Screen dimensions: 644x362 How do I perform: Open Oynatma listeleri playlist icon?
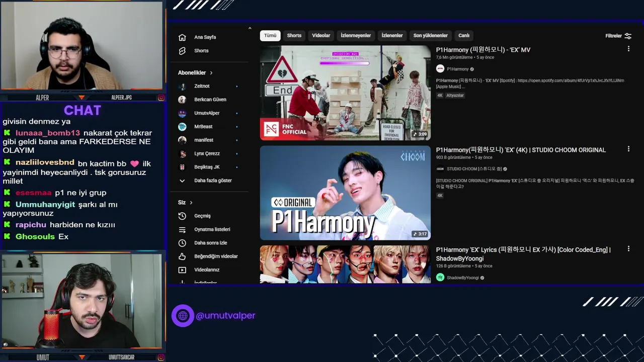coord(182,229)
